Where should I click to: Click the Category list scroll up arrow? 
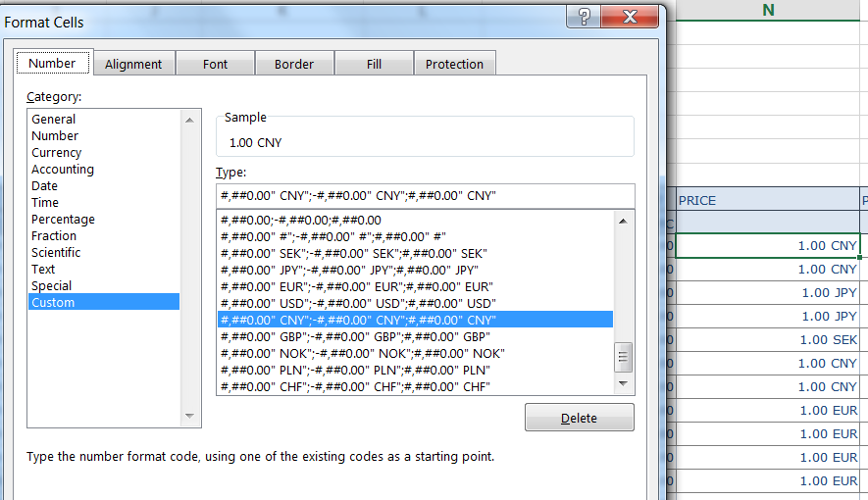coord(189,120)
